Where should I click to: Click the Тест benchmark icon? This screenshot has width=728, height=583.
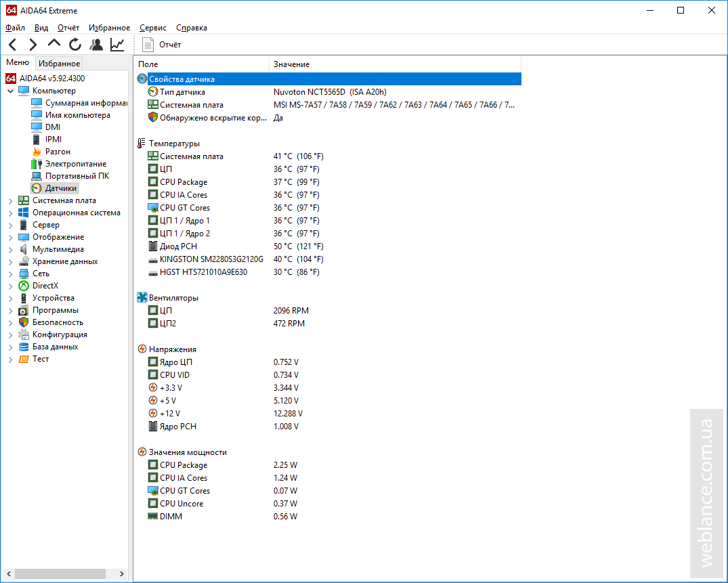pyautogui.click(x=24, y=359)
